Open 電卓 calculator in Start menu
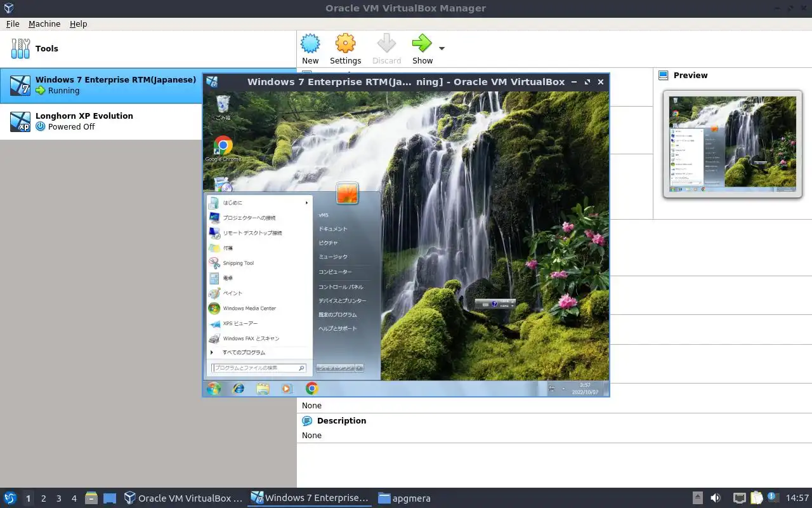The height and width of the screenshot is (508, 812). pos(259,278)
